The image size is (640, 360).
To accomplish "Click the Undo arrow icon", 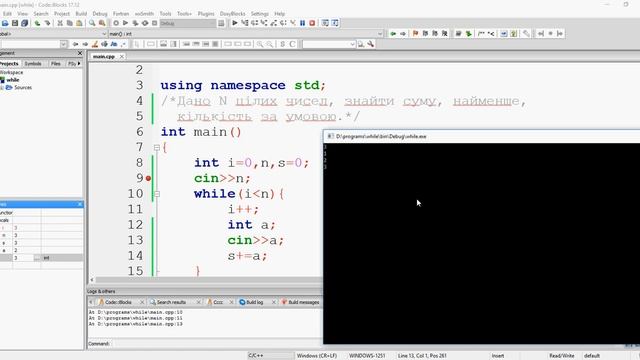I will tap(38, 23).
